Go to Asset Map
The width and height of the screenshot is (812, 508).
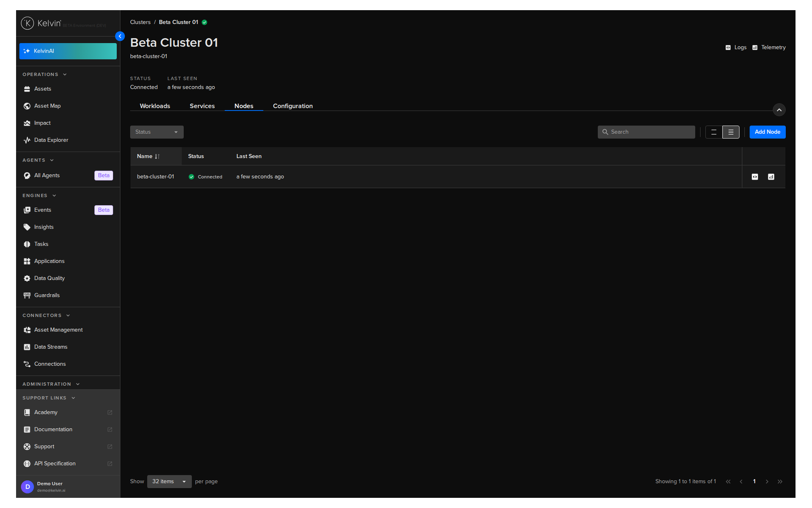[x=68, y=106]
